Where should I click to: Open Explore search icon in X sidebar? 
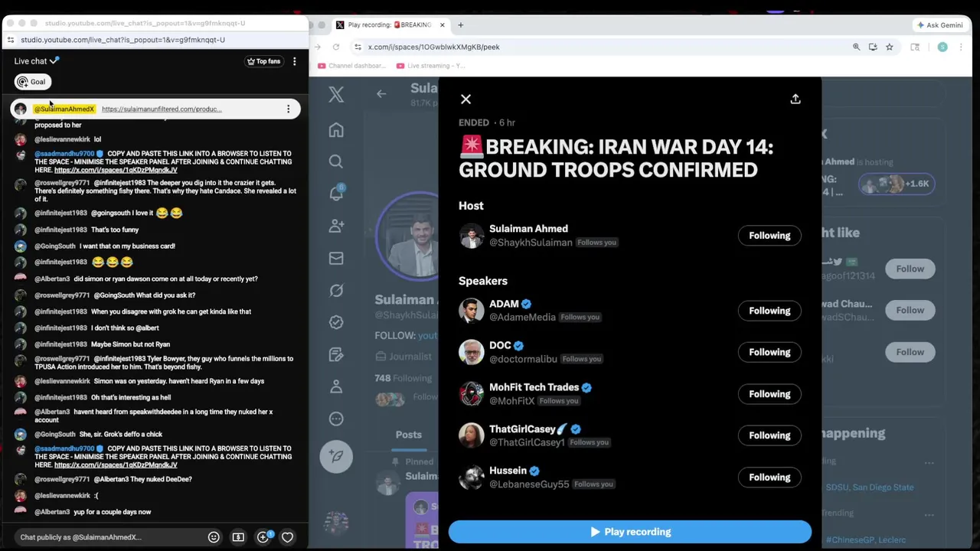(336, 161)
